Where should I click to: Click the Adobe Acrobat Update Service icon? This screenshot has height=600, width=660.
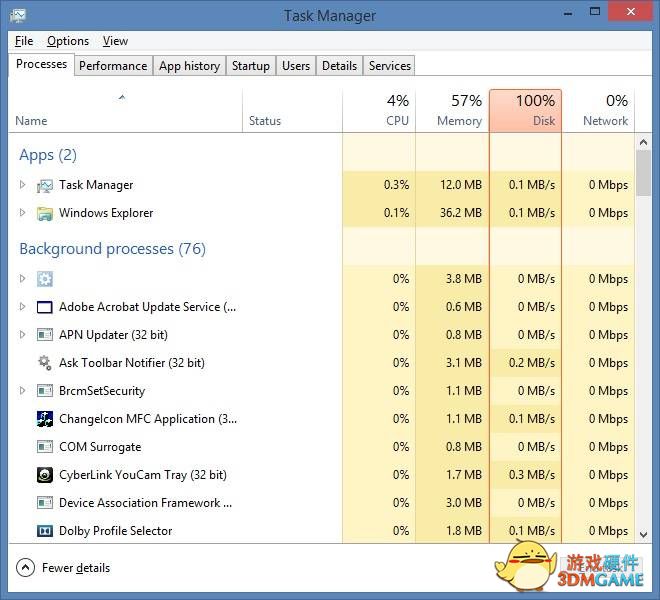point(45,307)
